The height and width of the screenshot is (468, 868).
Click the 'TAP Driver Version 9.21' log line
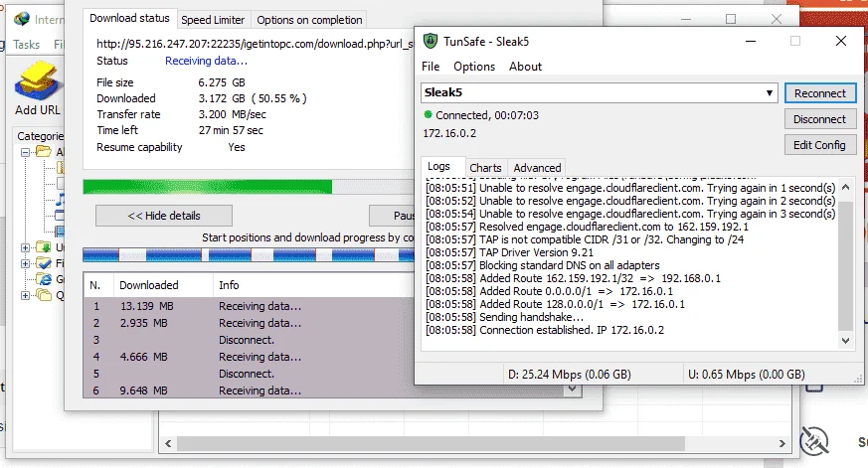coord(509,252)
